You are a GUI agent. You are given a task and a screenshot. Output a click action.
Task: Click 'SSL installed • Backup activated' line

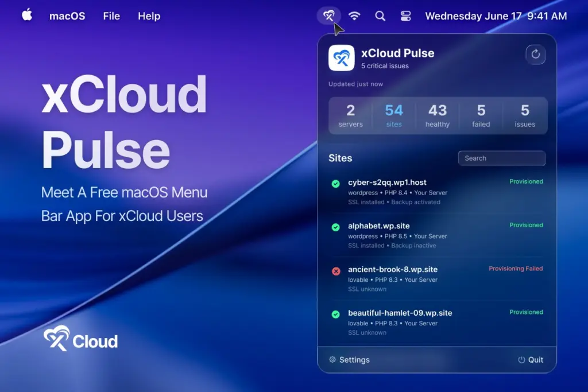coord(394,202)
